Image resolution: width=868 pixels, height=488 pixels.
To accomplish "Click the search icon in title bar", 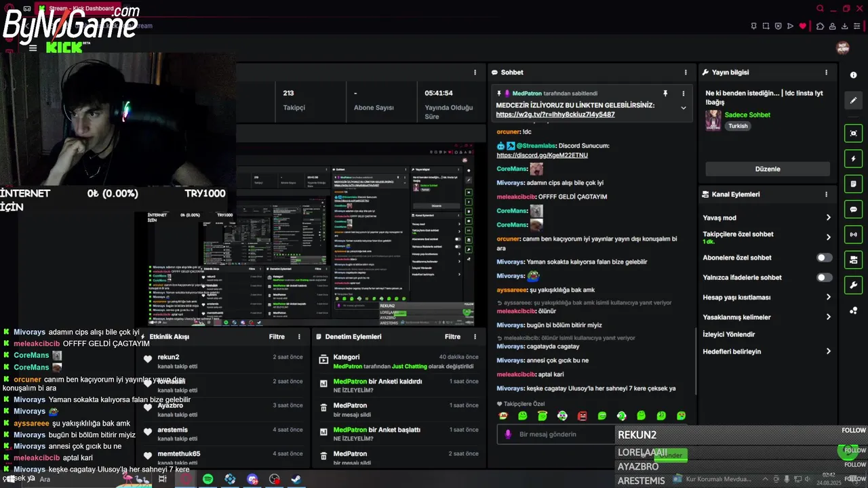I will click(820, 9).
